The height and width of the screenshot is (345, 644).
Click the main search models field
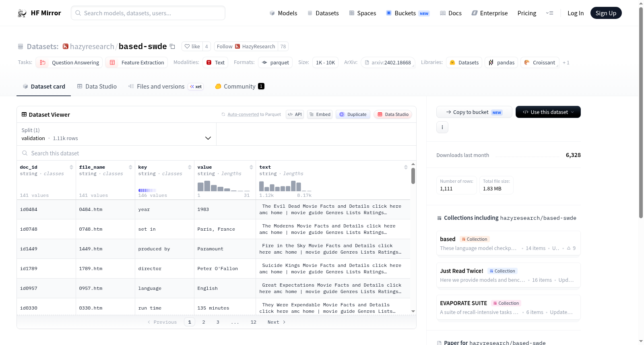coord(148,13)
